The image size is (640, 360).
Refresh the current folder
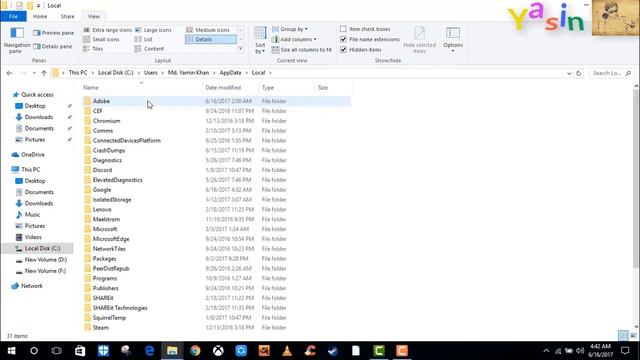click(x=578, y=73)
